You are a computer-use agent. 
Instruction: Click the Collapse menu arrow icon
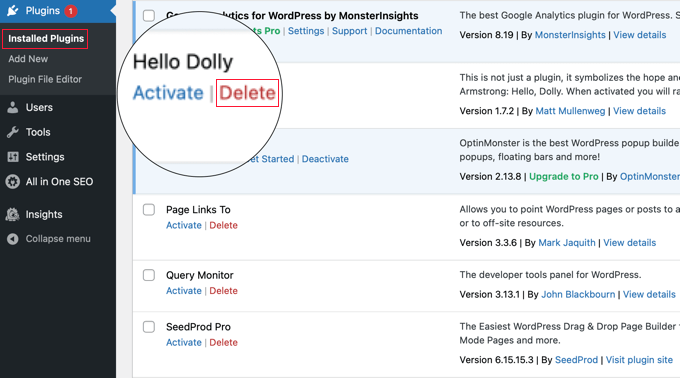13,239
